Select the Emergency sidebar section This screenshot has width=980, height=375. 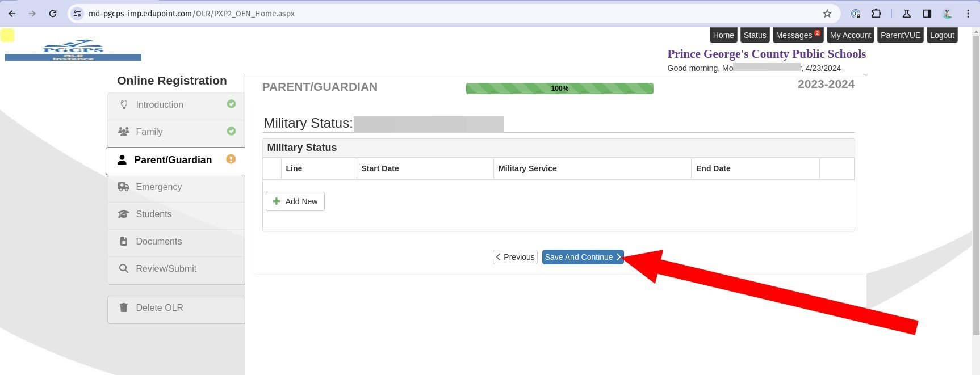point(159,187)
